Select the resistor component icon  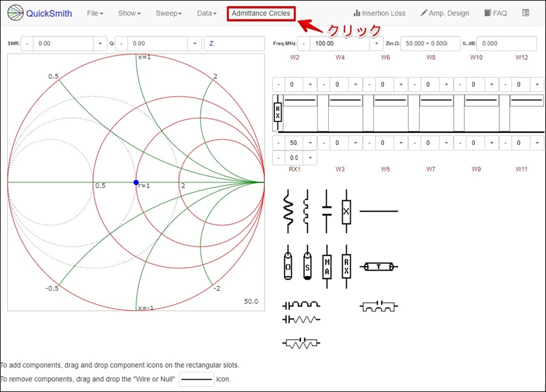click(x=288, y=212)
